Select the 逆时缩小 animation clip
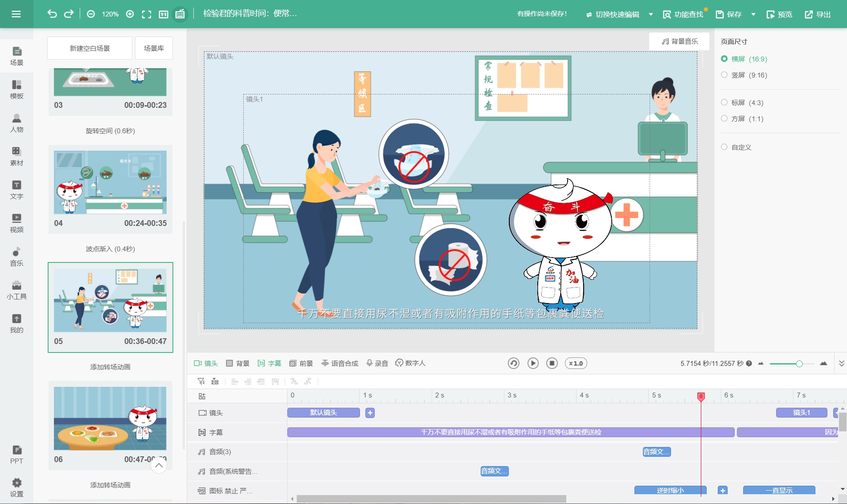847x504 pixels. point(670,490)
